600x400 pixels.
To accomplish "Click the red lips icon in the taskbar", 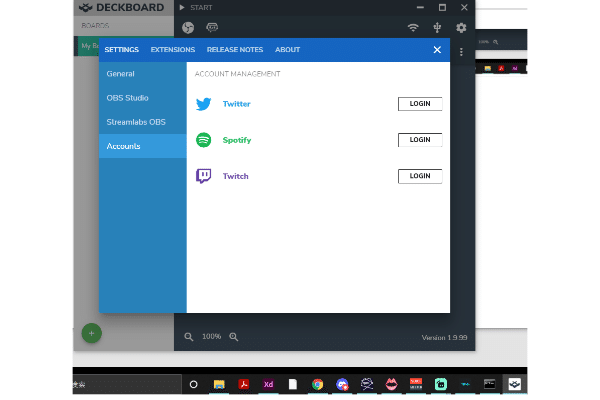I will click(x=391, y=384).
